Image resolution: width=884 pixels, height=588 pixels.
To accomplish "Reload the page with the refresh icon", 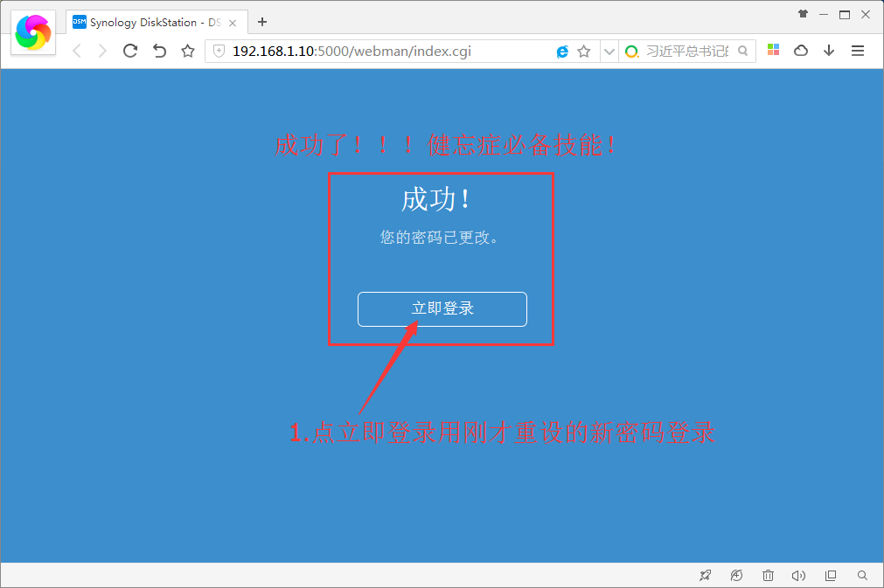I will point(130,51).
